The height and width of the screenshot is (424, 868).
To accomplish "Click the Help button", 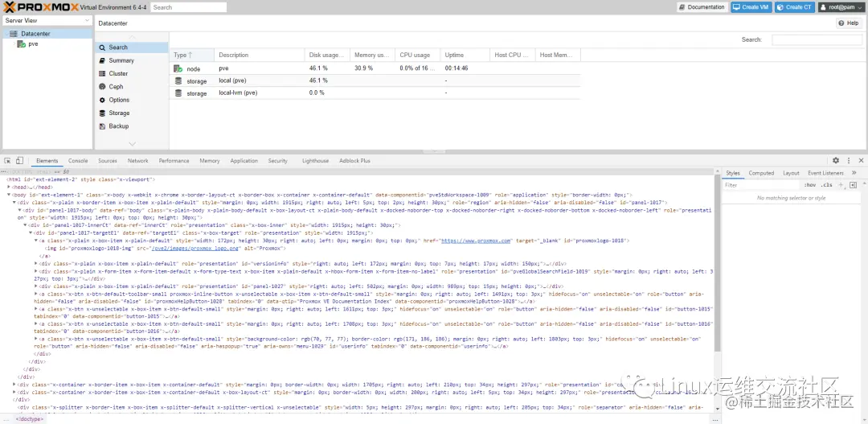I will 849,23.
